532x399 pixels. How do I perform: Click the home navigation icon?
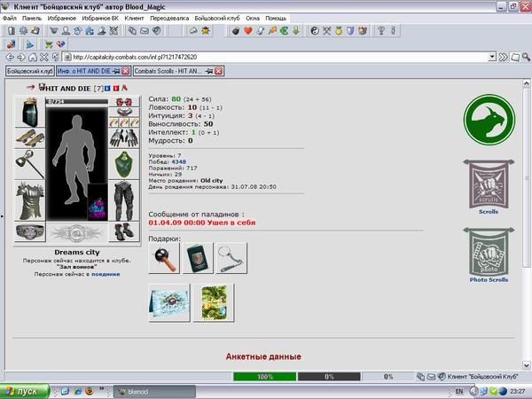(x=33, y=57)
